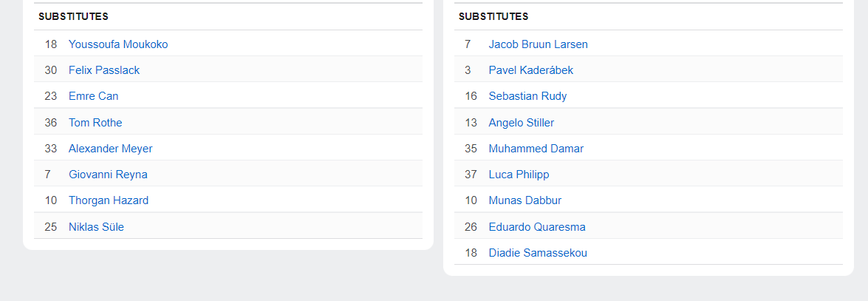This screenshot has height=301, width=868.
Task: Select Tom Rothe link
Action: tap(95, 123)
